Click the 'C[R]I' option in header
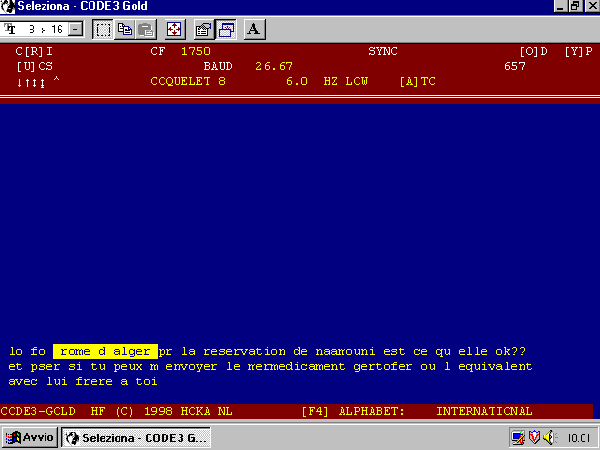 pyautogui.click(x=34, y=50)
